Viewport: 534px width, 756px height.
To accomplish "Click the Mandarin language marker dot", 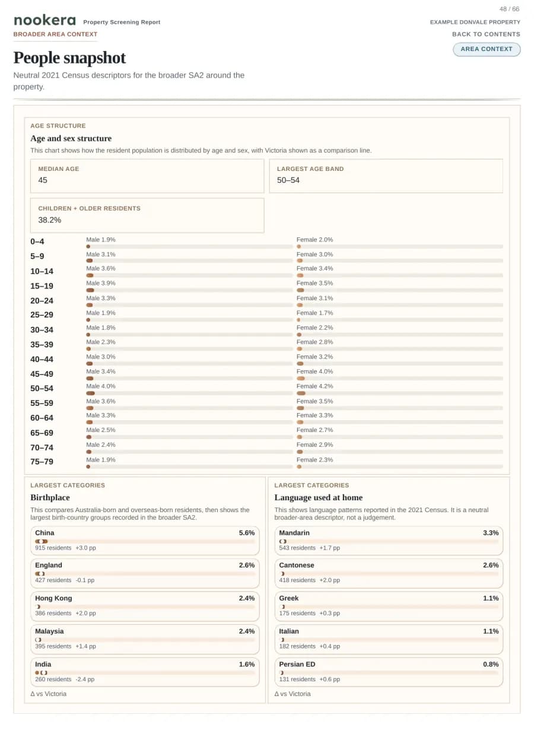I will point(282,541).
